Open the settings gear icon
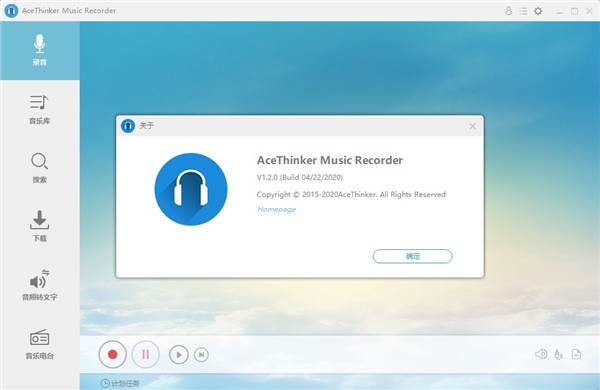This screenshot has width=600, height=390. (538, 11)
